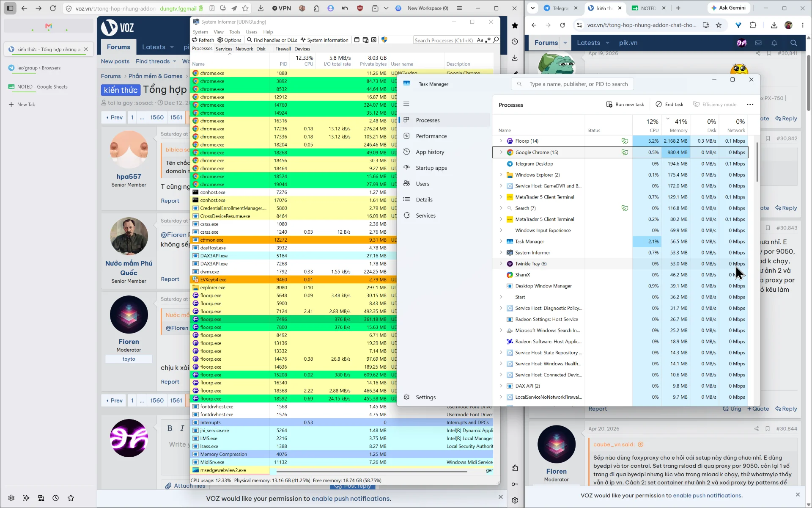Open the View menu in System Informer
812x508 pixels.
click(218, 32)
